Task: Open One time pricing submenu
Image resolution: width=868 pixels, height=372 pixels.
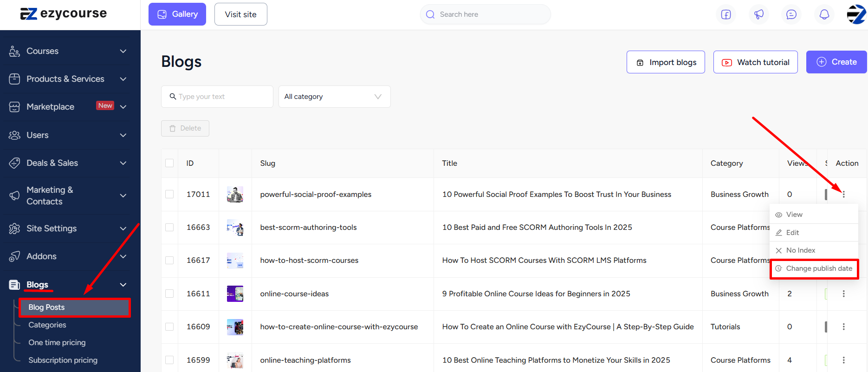Action: coord(57,343)
